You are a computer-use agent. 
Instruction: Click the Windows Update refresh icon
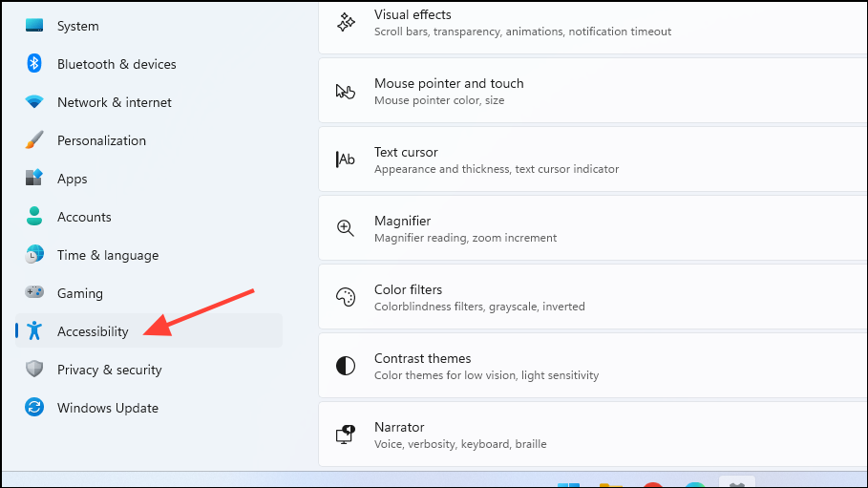click(x=34, y=407)
